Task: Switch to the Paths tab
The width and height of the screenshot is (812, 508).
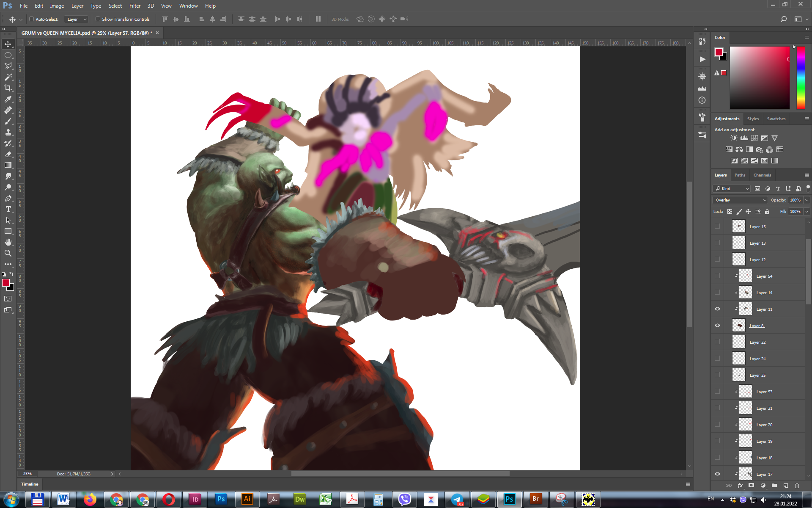Action: 740,175
